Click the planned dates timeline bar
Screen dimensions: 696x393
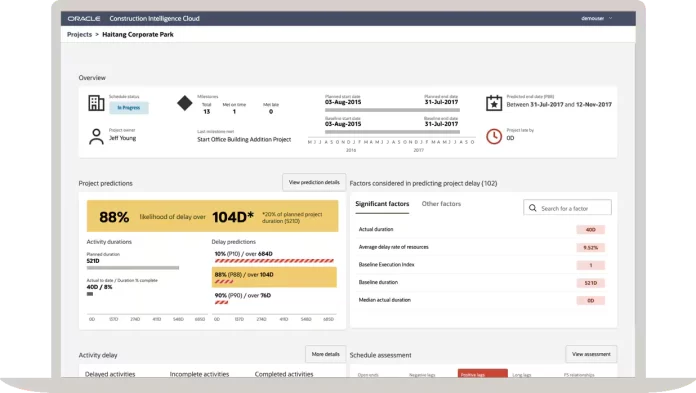tap(392, 110)
